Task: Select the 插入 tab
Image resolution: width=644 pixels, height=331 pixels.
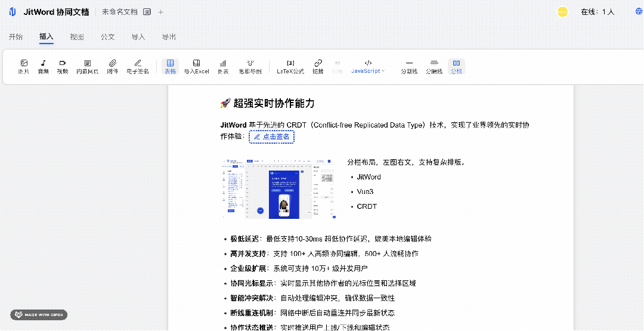Action: click(x=47, y=36)
